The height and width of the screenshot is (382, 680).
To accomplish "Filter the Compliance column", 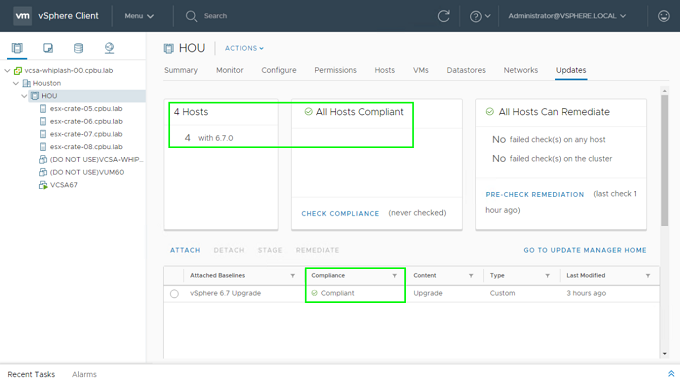I will [395, 276].
